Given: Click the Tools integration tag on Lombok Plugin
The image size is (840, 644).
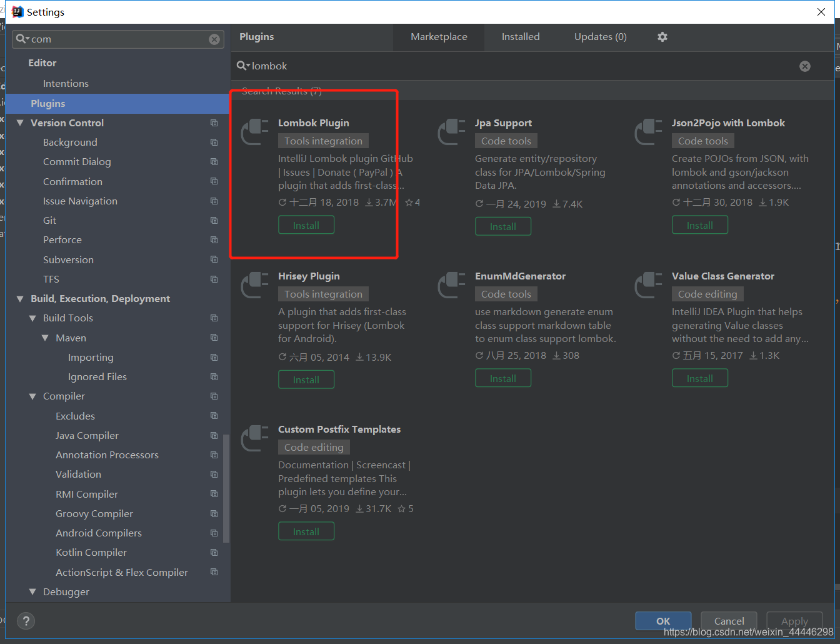Looking at the screenshot, I should tap(323, 141).
